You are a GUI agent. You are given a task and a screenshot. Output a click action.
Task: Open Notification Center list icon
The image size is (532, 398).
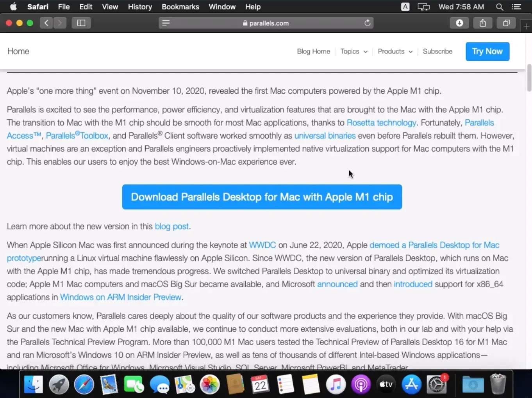[x=516, y=7]
